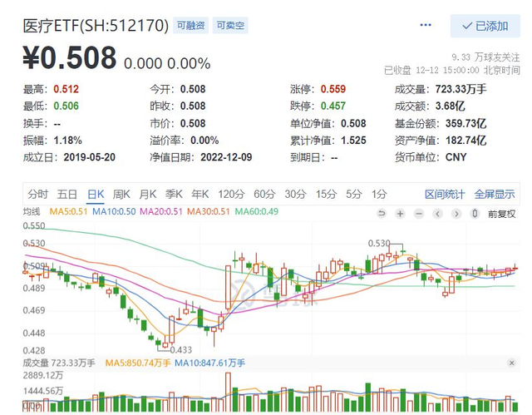Close the volume indicator panel
Viewport: 532px width, 415px height.
click(512, 363)
